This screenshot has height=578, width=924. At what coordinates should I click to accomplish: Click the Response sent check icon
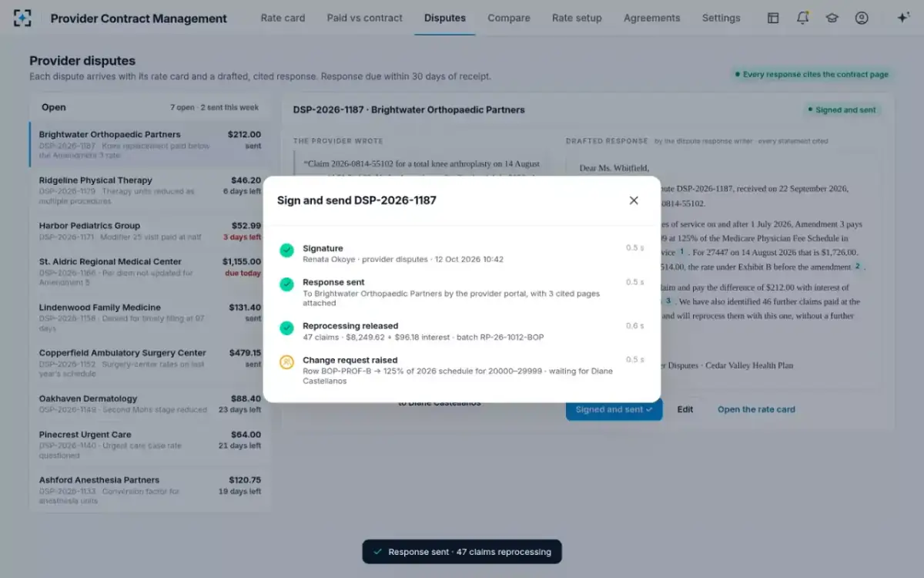[x=286, y=284]
